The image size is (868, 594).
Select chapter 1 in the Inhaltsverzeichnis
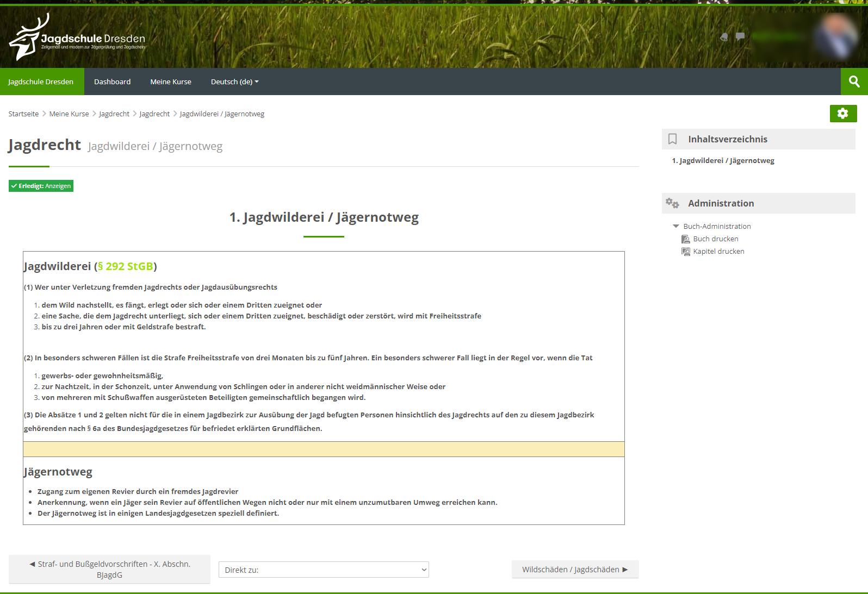(723, 160)
